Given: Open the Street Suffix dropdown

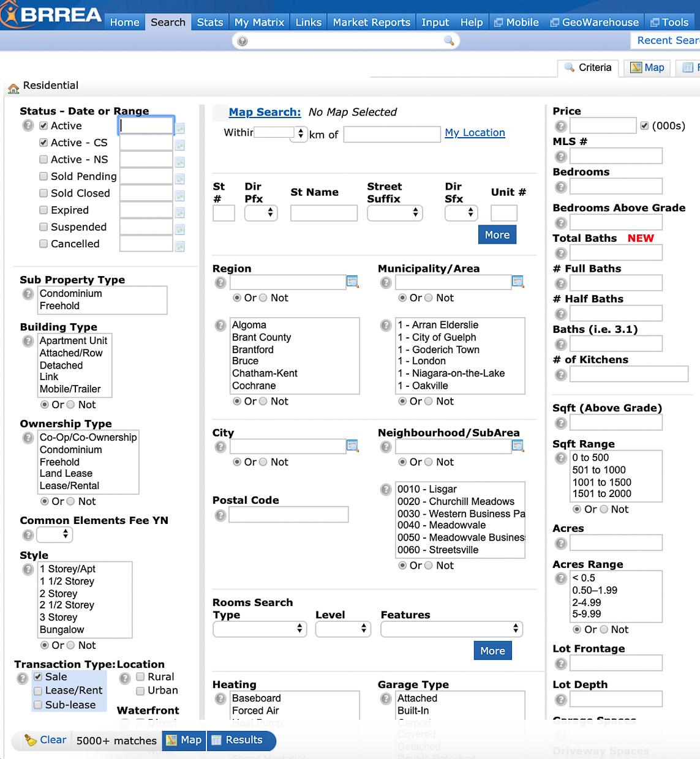Looking at the screenshot, I should pyautogui.click(x=395, y=213).
